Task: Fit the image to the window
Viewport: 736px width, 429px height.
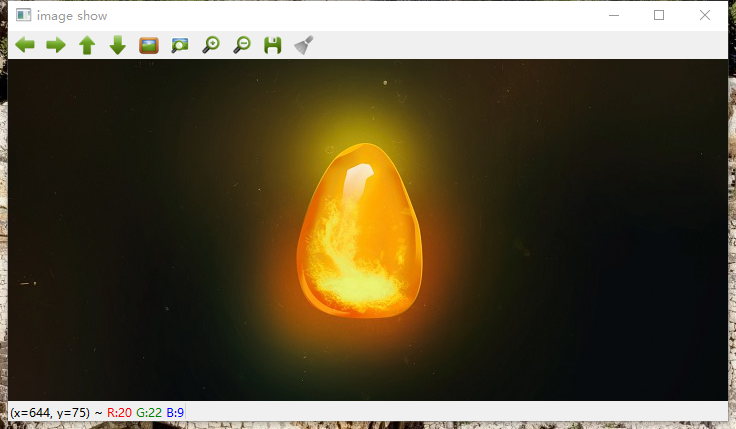Action: pos(180,45)
